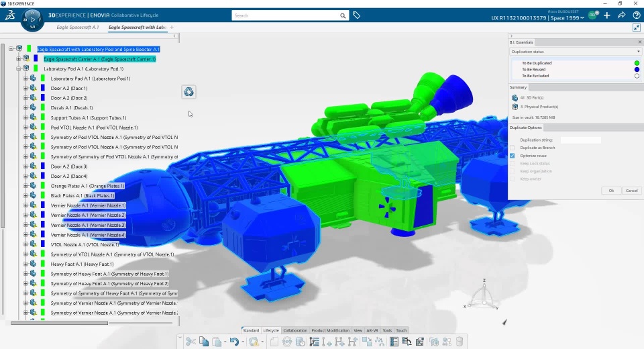Switch to the Tools toolbar tab
644x349 pixels.
pyautogui.click(x=387, y=330)
